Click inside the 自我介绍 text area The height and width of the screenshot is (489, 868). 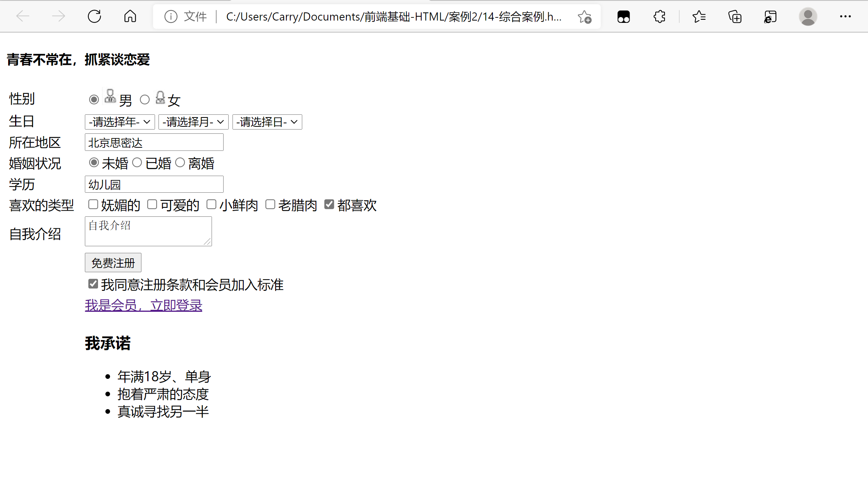coord(148,231)
